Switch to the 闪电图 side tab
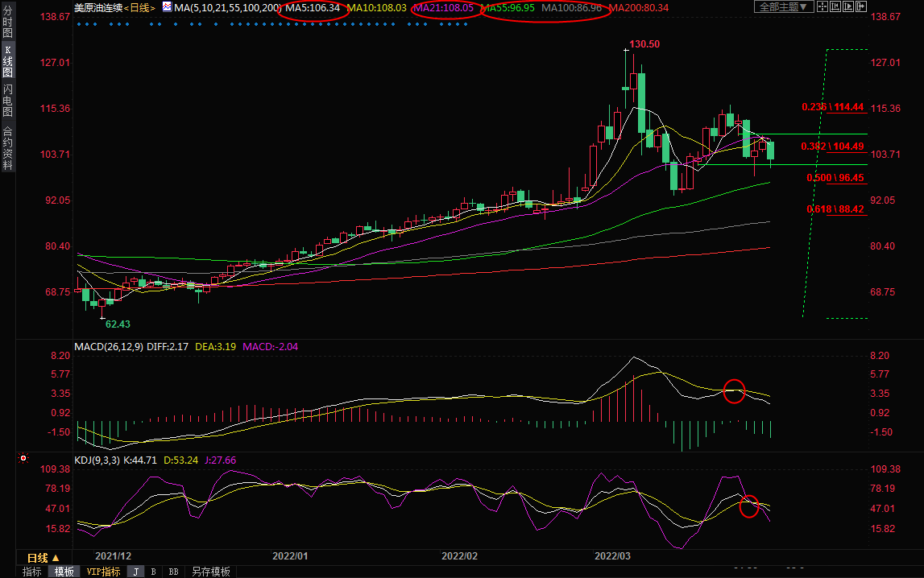This screenshot has height=578, width=924. pyautogui.click(x=7, y=101)
